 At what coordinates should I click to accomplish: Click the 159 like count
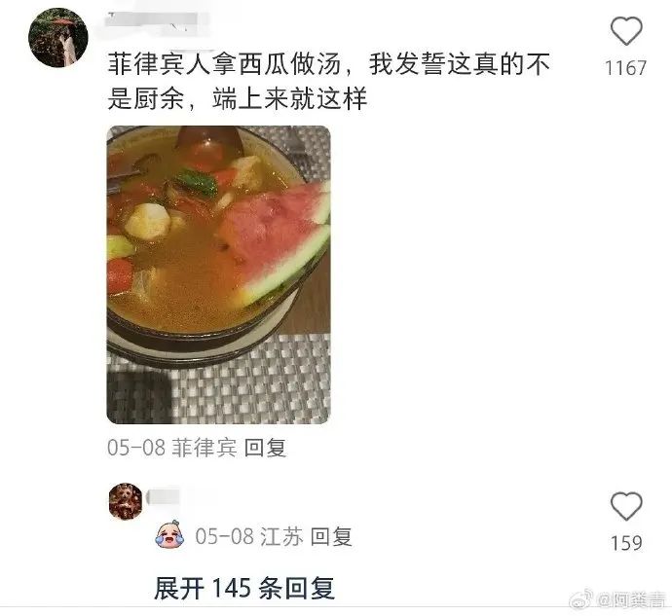(x=626, y=543)
